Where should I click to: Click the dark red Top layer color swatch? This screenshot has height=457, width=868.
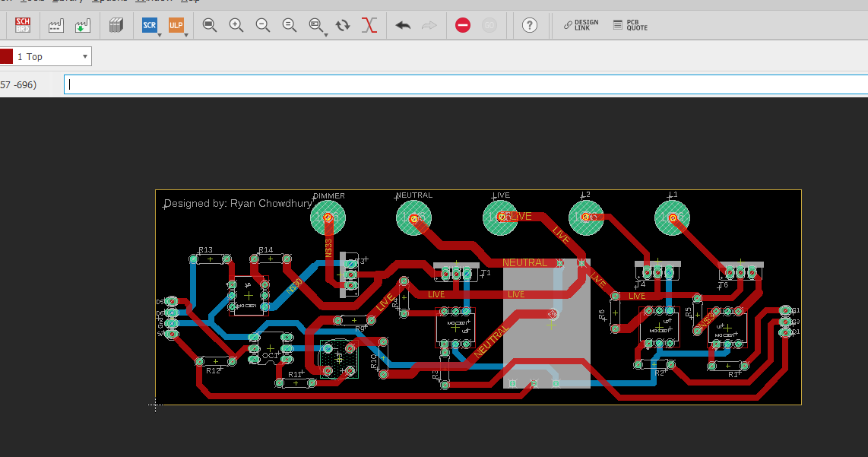pos(6,56)
